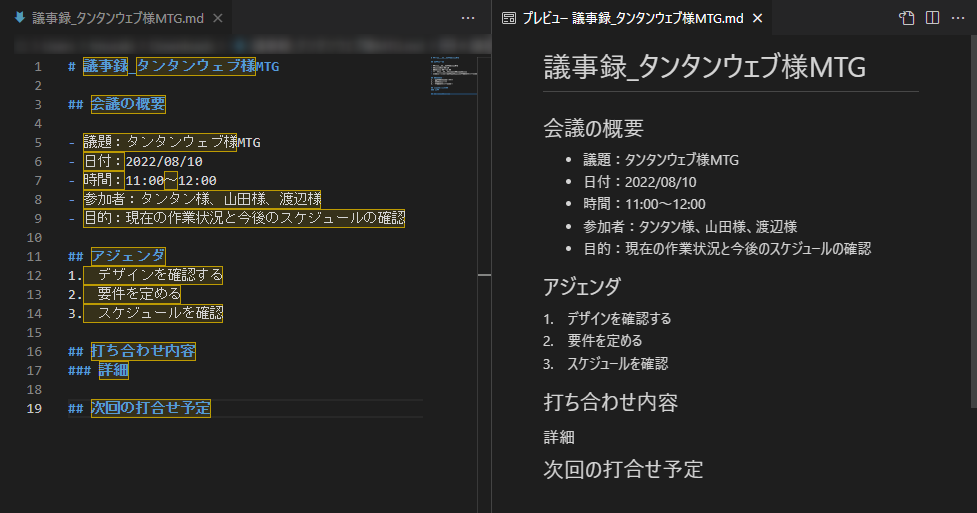Click numbered item 要件を定める in the preview

coord(604,341)
